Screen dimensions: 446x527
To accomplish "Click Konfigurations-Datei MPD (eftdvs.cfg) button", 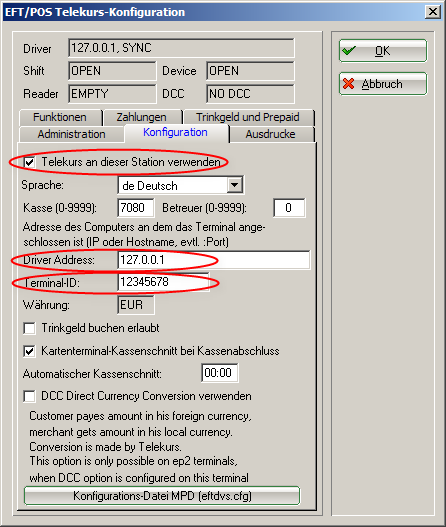I will click(x=162, y=496).
